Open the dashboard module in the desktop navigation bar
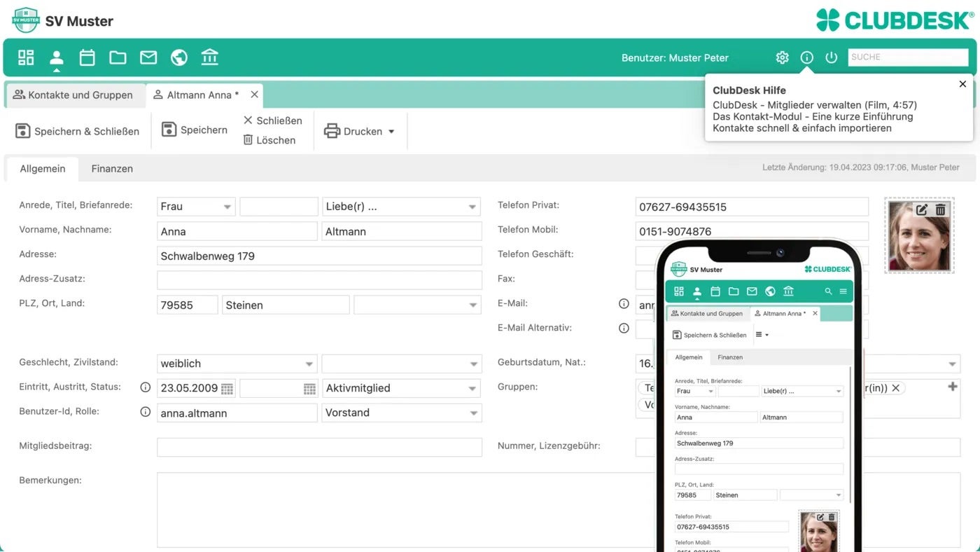 (26, 57)
